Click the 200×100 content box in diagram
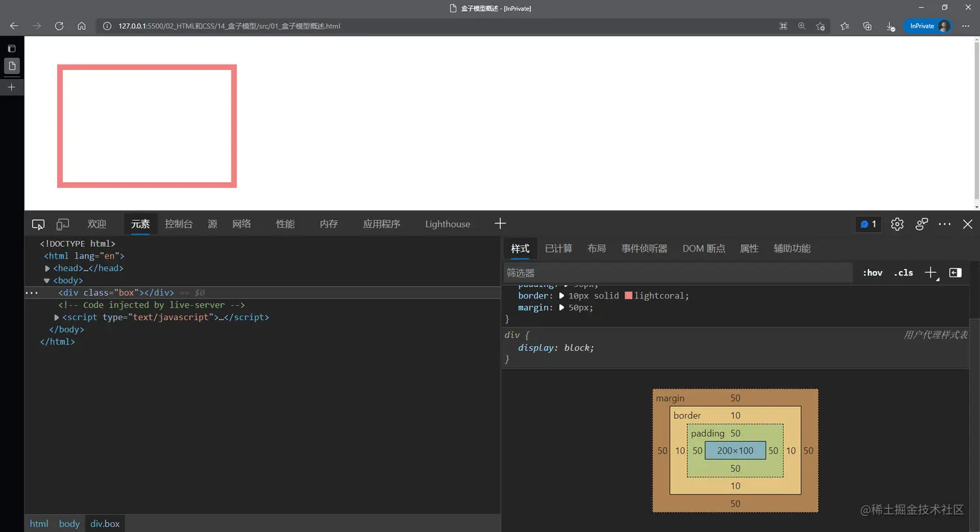The width and height of the screenshot is (980, 532). 735,451
